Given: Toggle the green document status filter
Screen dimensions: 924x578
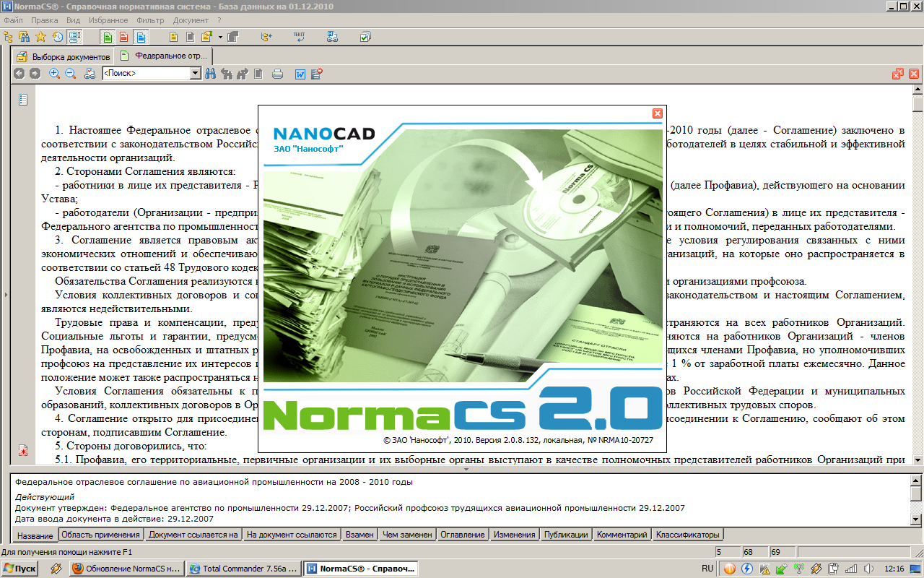Looking at the screenshot, I should click(x=108, y=37).
